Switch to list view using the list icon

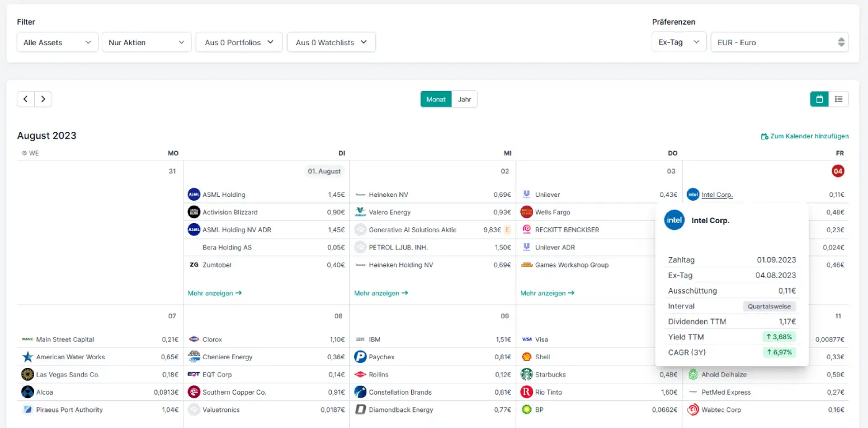(839, 98)
